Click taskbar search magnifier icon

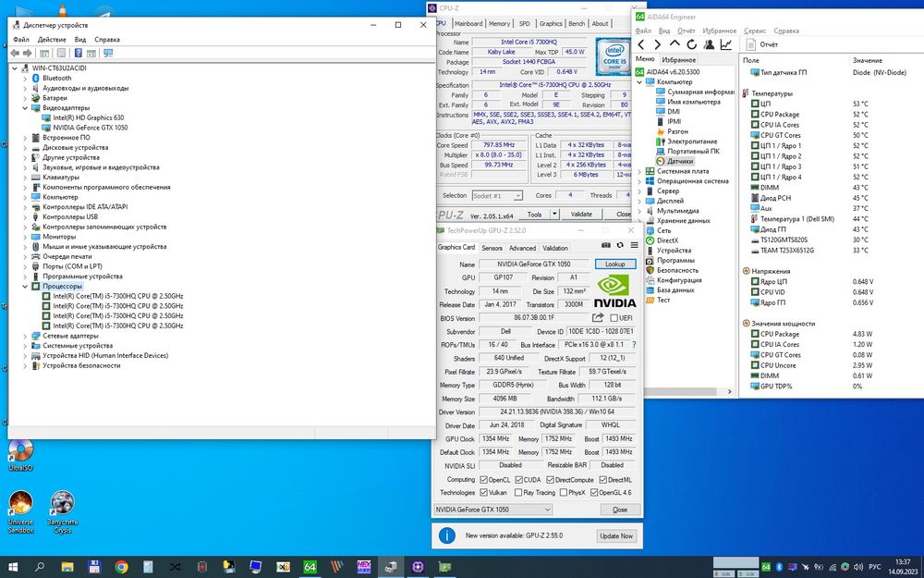(40, 568)
